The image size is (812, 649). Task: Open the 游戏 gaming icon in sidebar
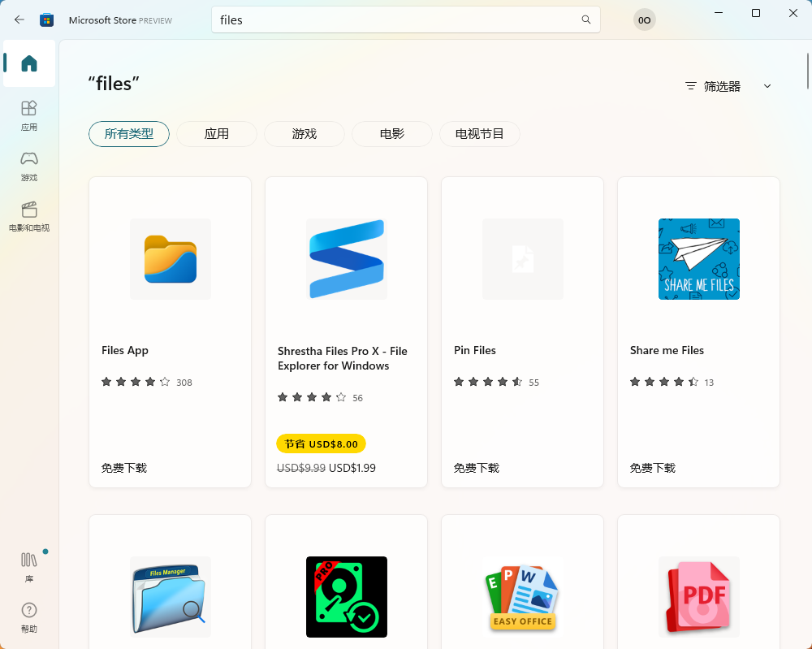point(28,165)
